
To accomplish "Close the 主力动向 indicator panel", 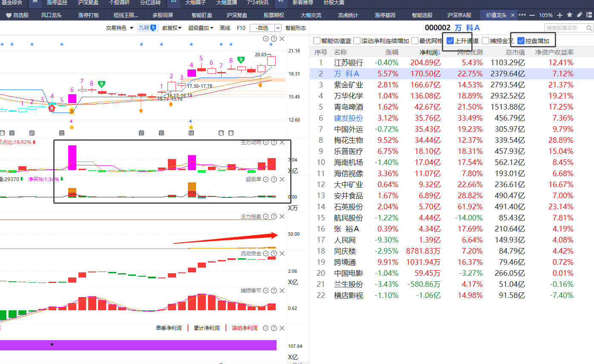I will pyautogui.click(x=282, y=142).
